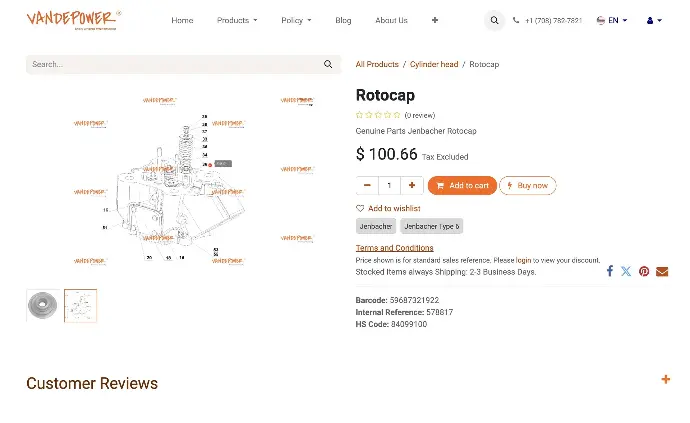The height and width of the screenshot is (423, 690).
Task: Click the main cylinder head diagram image
Action: tap(183, 181)
